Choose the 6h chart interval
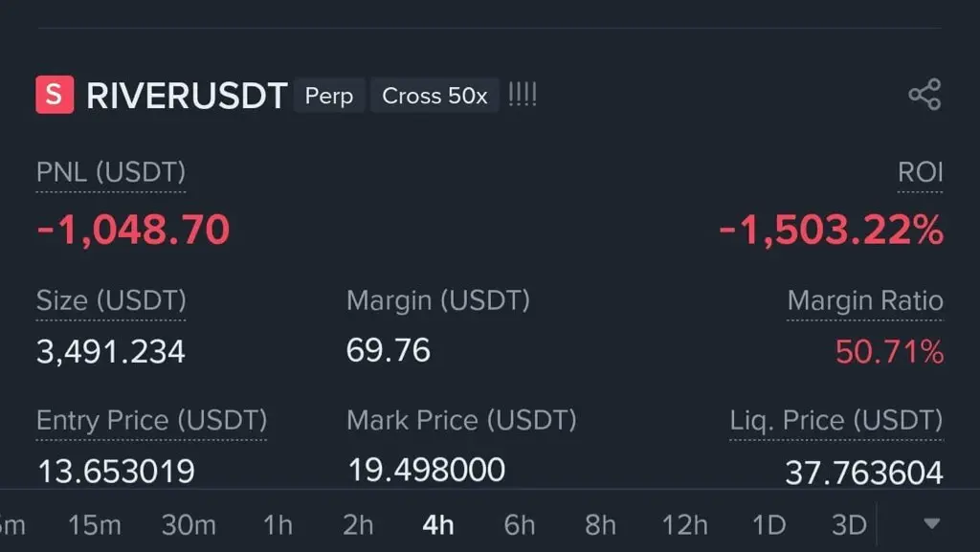The height and width of the screenshot is (552, 980). 520,525
